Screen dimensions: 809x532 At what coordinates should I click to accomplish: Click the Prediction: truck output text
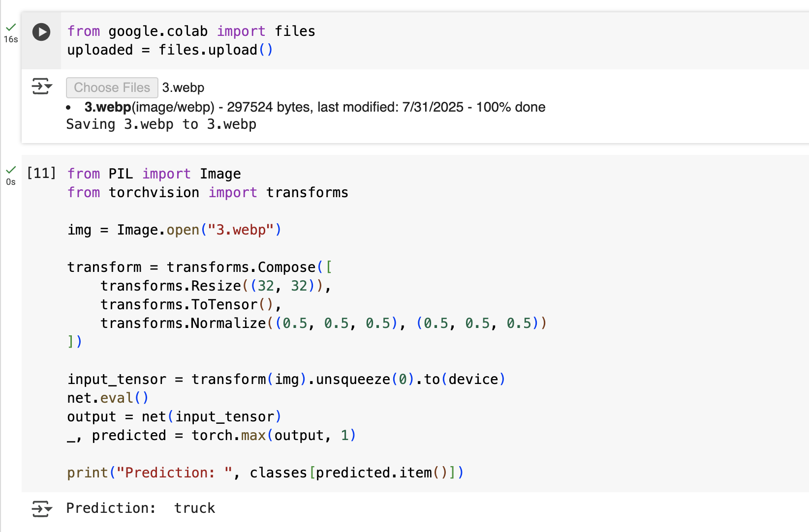pyautogui.click(x=141, y=508)
